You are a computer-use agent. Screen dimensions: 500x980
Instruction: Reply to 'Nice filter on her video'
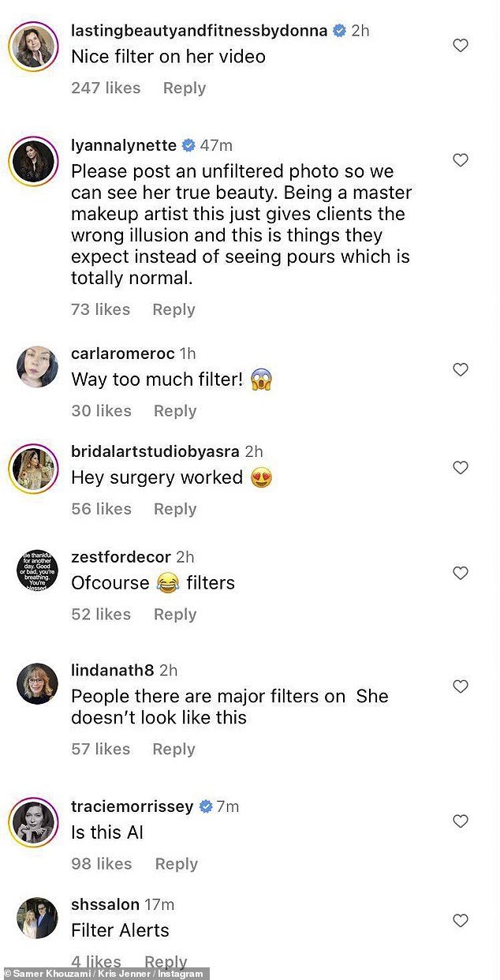[184, 88]
